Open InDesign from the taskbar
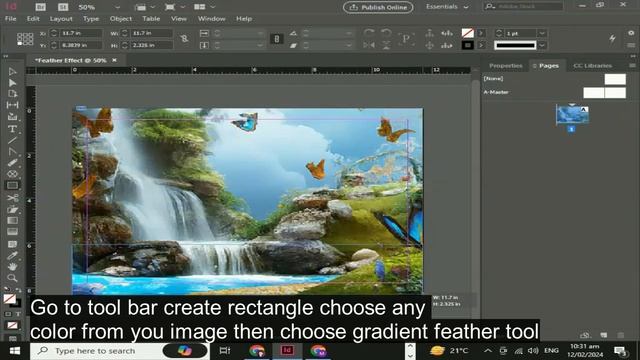The image size is (640, 360). click(x=287, y=351)
